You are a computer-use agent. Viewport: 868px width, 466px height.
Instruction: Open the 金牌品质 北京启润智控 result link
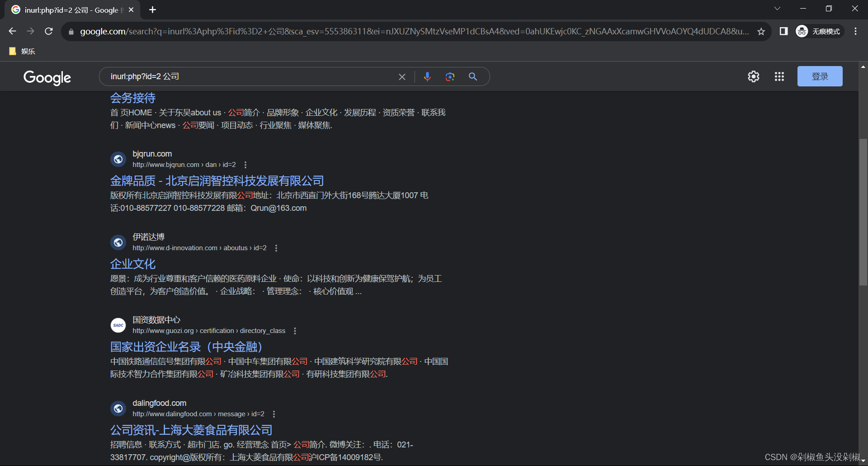click(x=217, y=181)
